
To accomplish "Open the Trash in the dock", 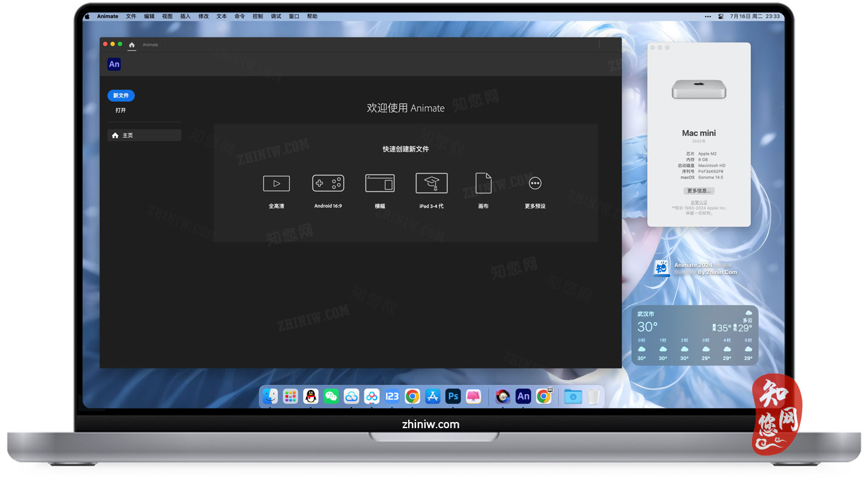I will click(x=593, y=397).
